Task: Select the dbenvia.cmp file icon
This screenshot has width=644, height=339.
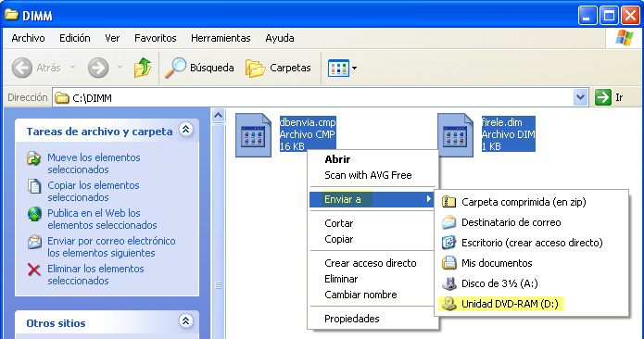Action: [x=253, y=135]
